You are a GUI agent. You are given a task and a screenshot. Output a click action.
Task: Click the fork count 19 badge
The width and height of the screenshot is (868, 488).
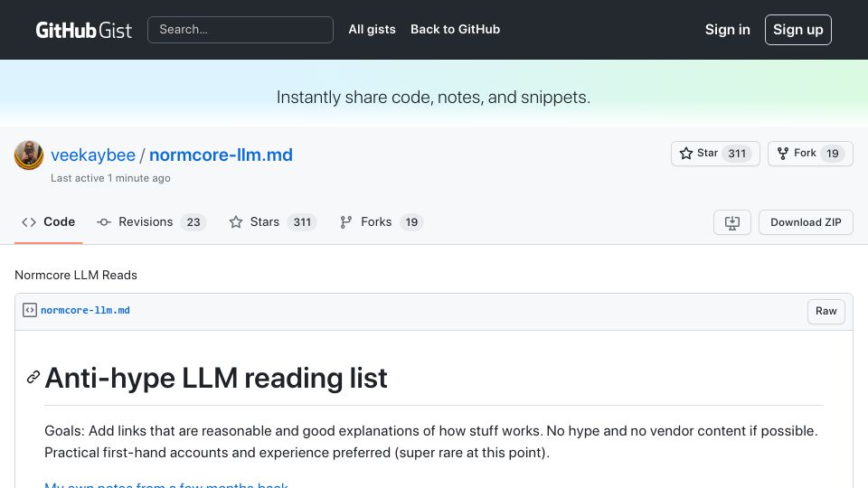833,154
